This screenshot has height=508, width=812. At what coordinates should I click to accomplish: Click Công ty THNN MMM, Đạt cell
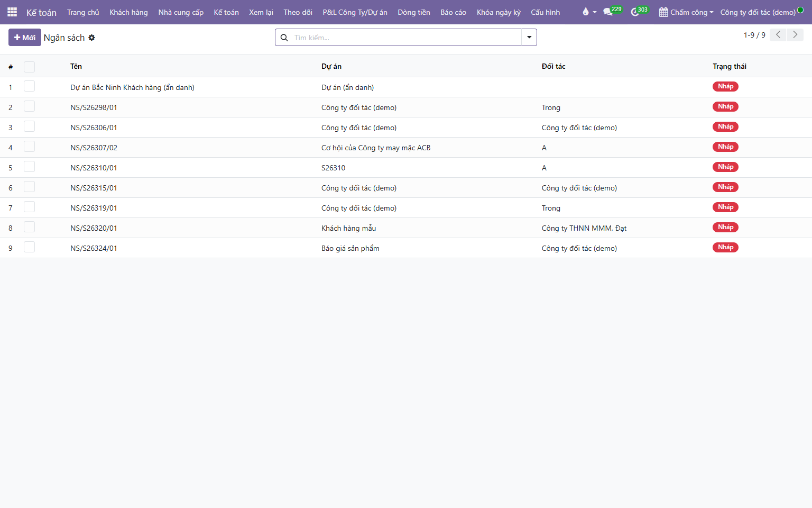click(x=584, y=228)
